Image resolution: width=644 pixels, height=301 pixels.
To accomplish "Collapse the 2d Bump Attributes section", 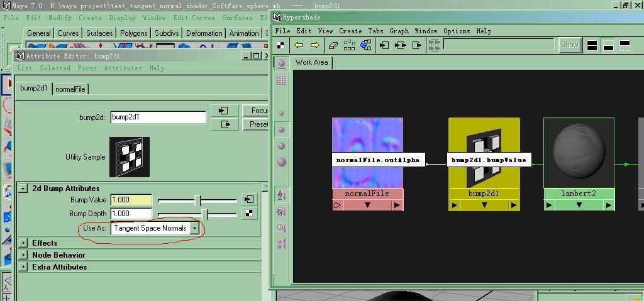I will pyautogui.click(x=23, y=189).
